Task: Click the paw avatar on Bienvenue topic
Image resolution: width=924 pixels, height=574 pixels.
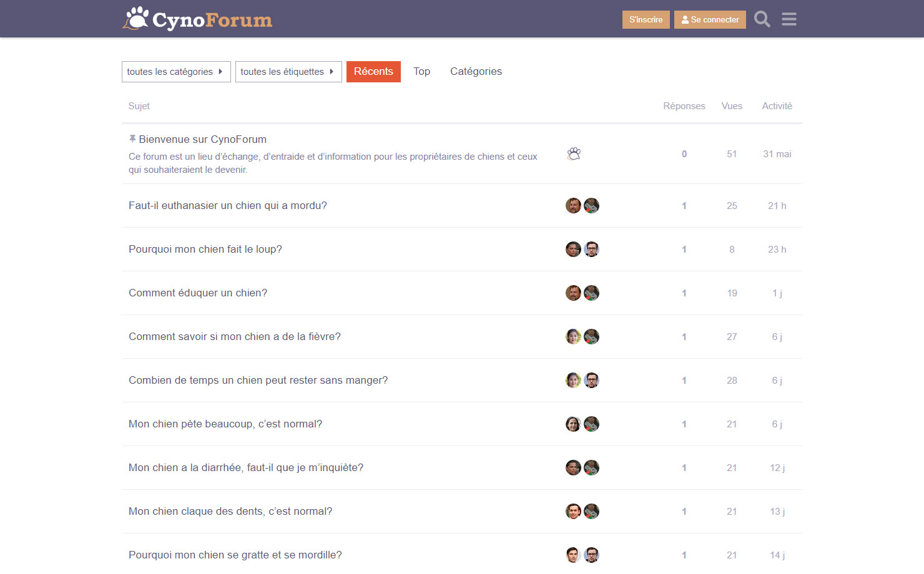Action: point(574,153)
